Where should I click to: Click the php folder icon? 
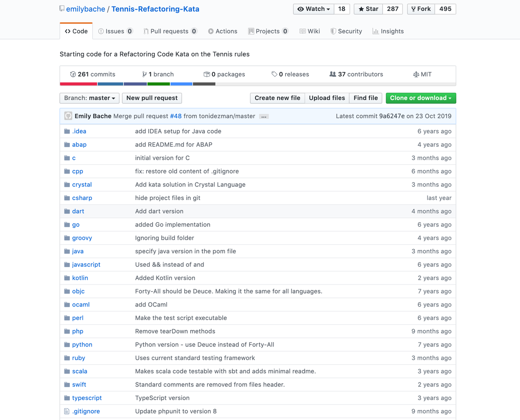67,331
